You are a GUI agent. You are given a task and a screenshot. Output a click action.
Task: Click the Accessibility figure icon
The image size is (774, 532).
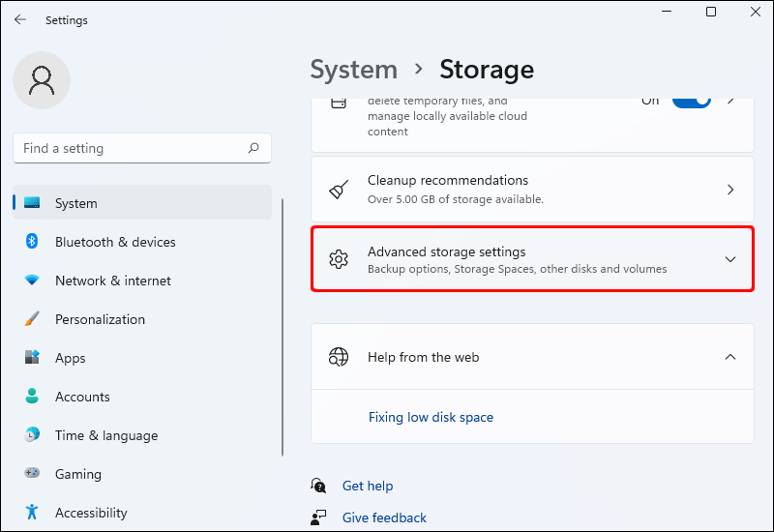32,513
